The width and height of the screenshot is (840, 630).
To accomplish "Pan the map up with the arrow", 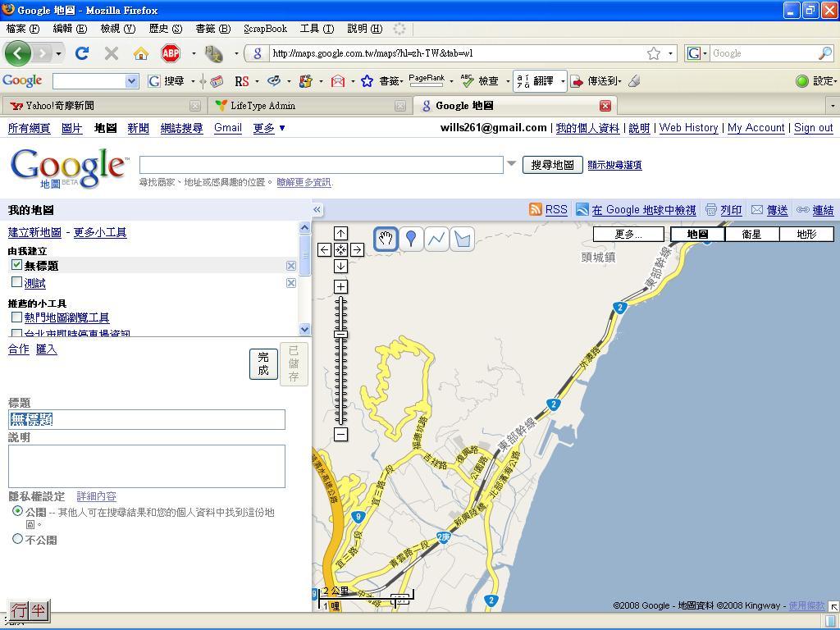I will tap(340, 233).
